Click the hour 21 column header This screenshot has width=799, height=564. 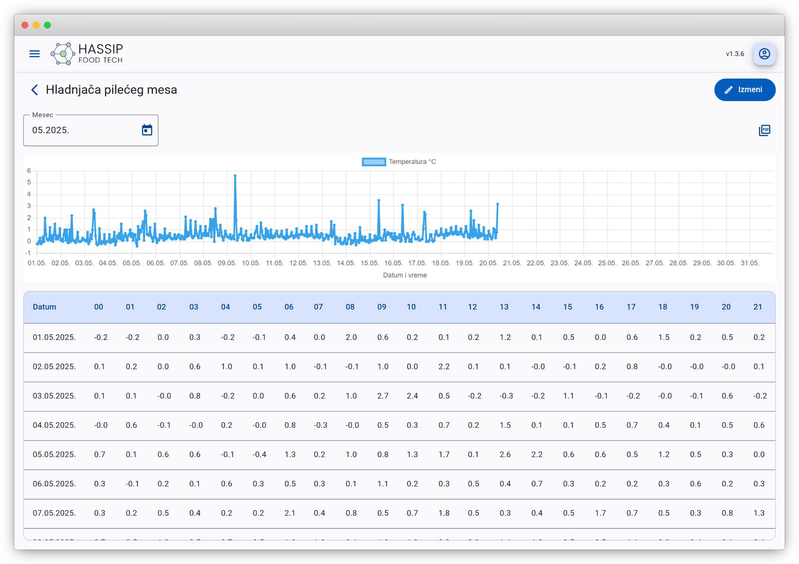point(758,307)
